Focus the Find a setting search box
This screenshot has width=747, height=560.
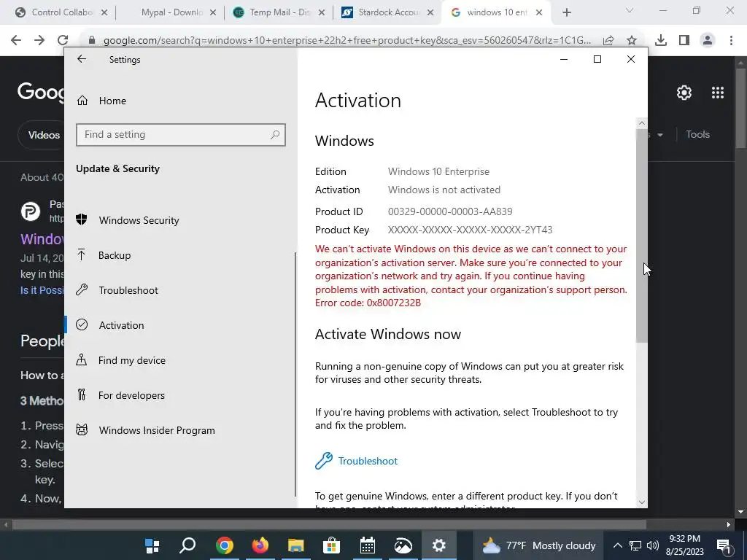coord(181,135)
